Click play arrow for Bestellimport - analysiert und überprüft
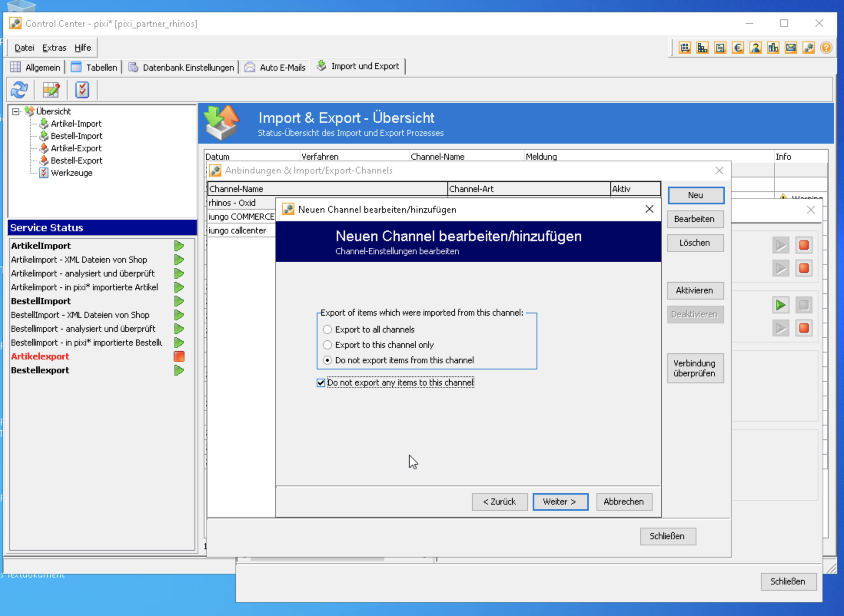Screen dimensions: 844x616 pos(179,329)
